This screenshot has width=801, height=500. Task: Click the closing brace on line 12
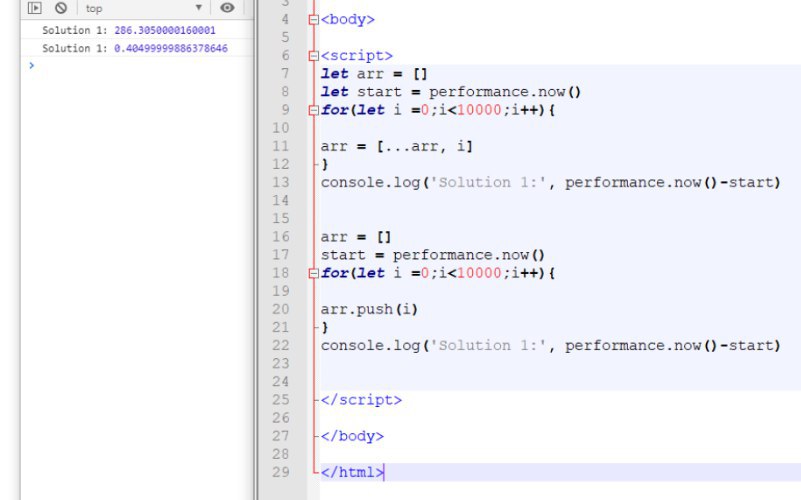(325, 164)
